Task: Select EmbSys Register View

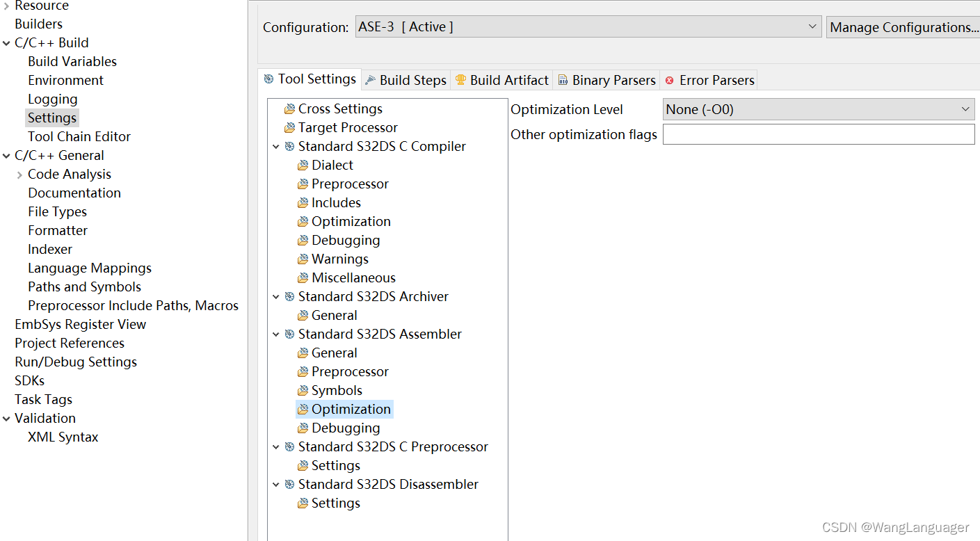Action: pos(81,325)
